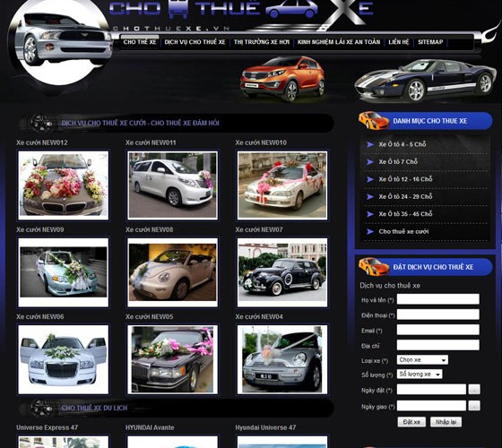Expand the Chọn xe dropdown
The width and height of the screenshot is (502, 448).
pyautogui.click(x=422, y=360)
